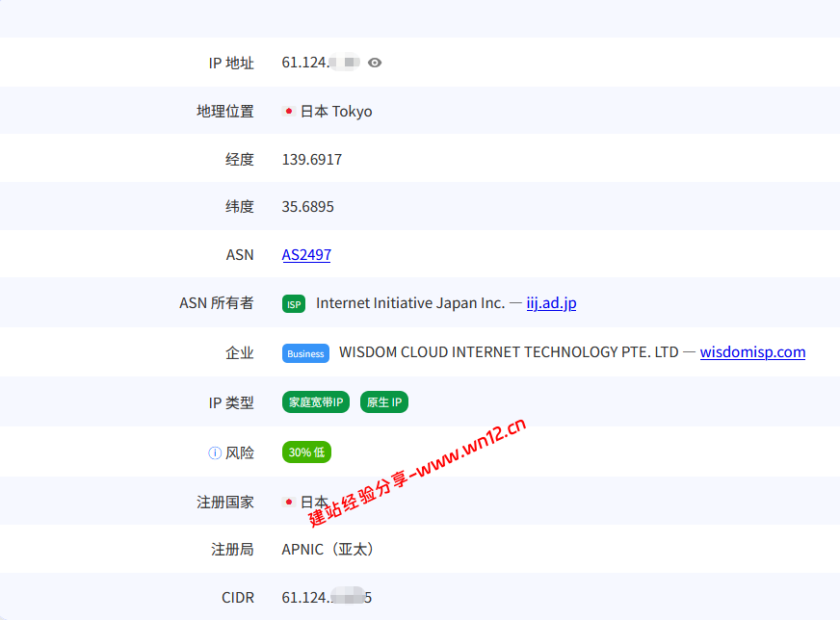Click the 经度 label
This screenshot has width=840, height=620.
[x=240, y=160]
